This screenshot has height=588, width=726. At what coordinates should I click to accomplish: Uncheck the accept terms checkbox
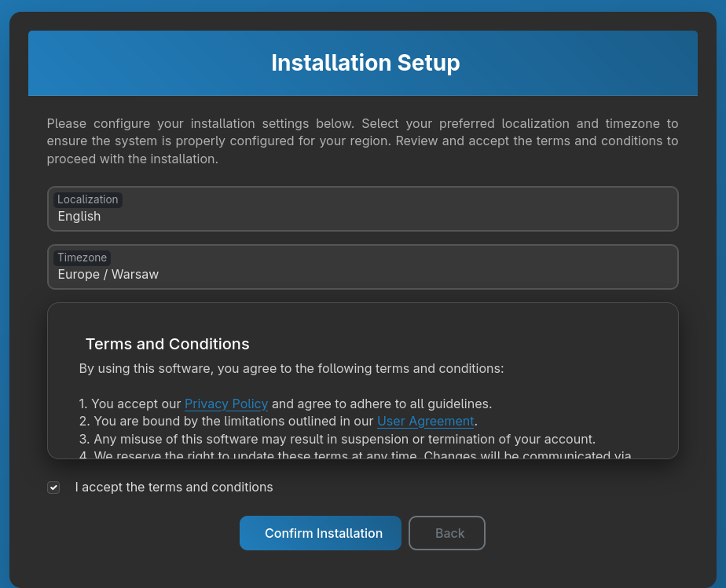pos(53,488)
